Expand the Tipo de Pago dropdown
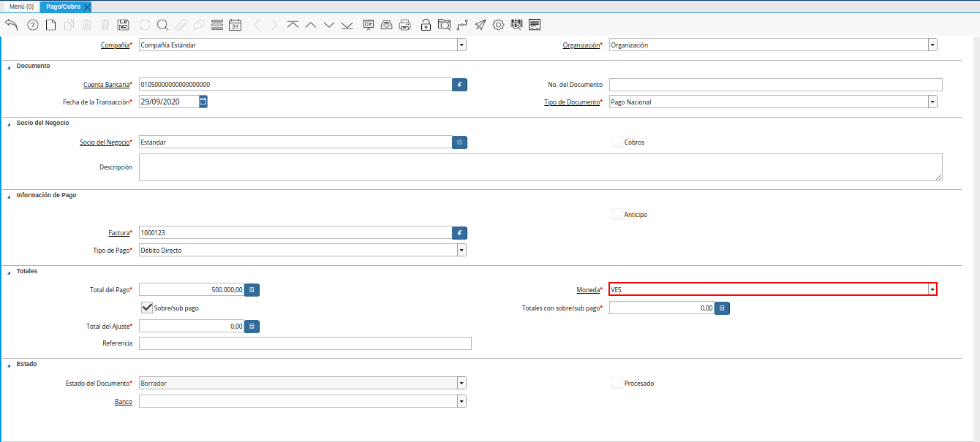This screenshot has width=980, height=442. (461, 251)
